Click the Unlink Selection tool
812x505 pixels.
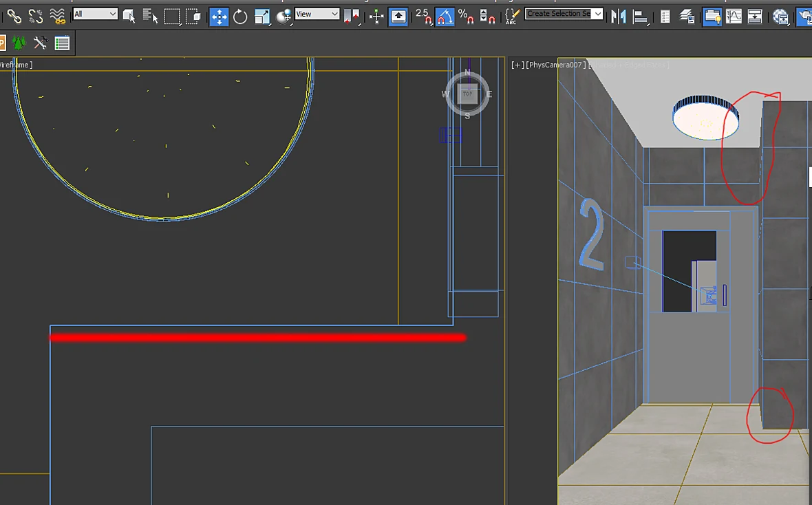click(x=36, y=17)
